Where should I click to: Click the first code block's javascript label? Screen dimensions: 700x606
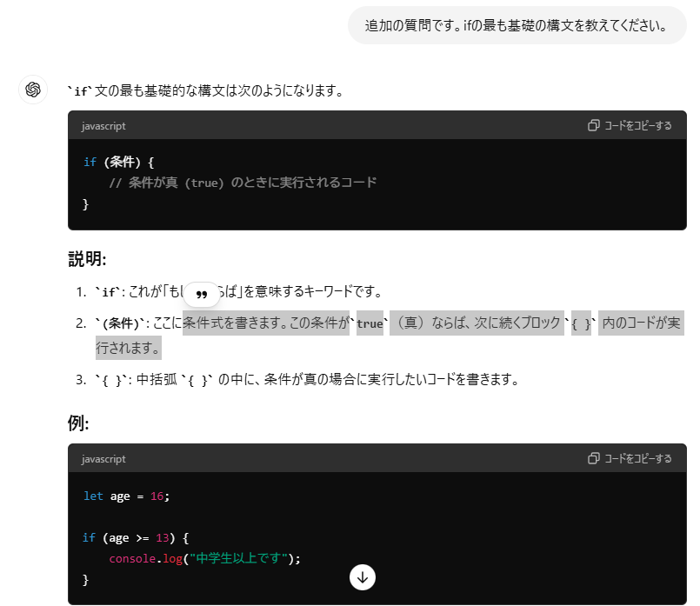pos(103,126)
